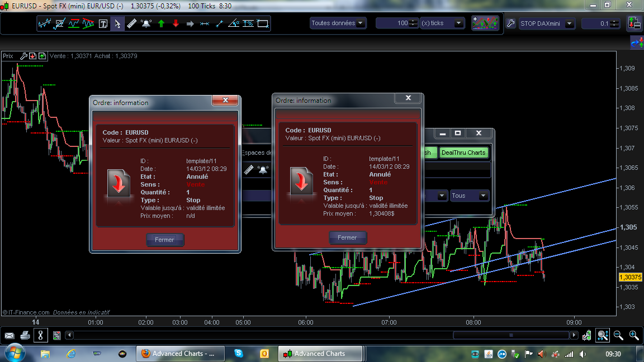This screenshot has width=644, height=362.
Task: Open the add indicator chart icon
Action: pyautogui.click(x=485, y=23)
